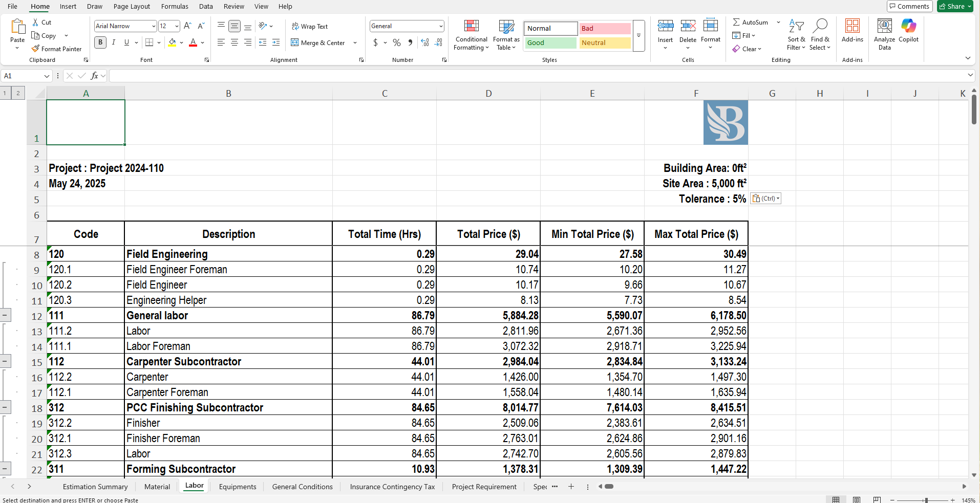Expand the cell Styles gallery
This screenshot has width=980, height=503.
638,36
